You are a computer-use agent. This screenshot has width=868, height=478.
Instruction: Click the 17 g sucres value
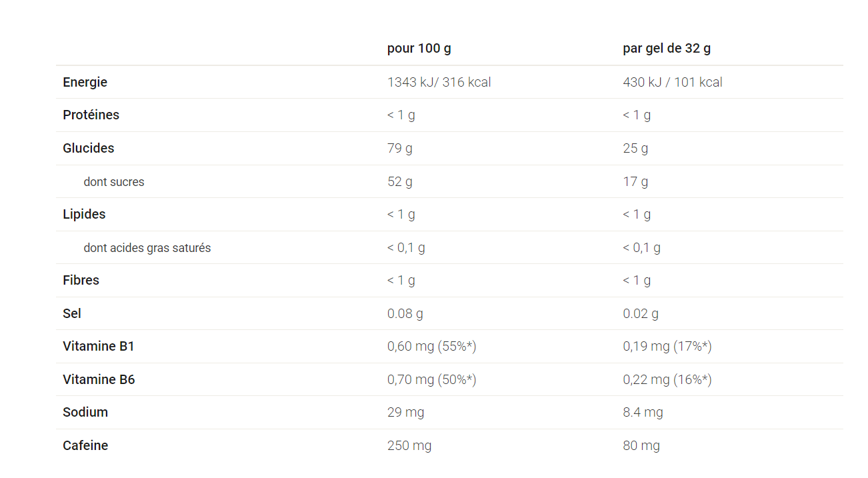click(x=635, y=181)
